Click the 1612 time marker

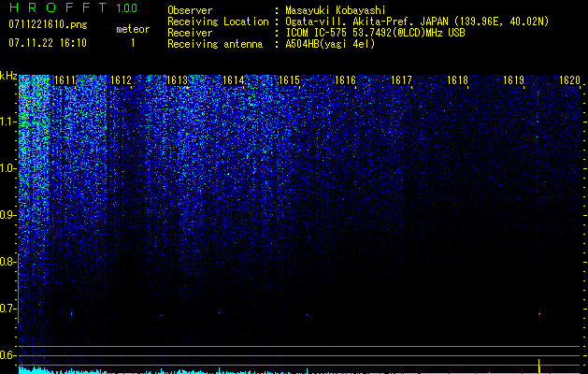tap(122, 80)
